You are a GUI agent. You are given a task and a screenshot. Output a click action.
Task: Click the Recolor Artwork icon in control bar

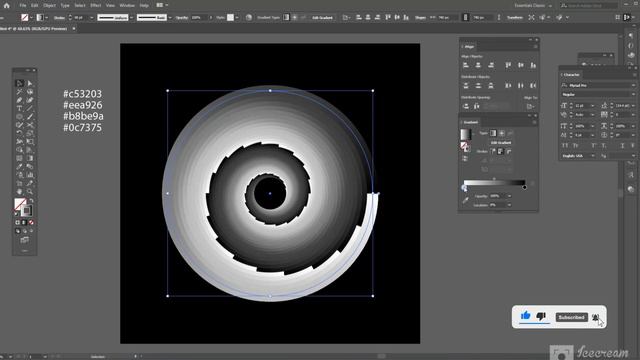[x=249, y=18]
